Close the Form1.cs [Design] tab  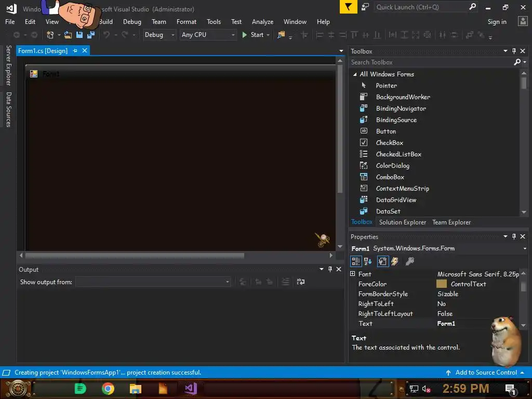coord(85,50)
